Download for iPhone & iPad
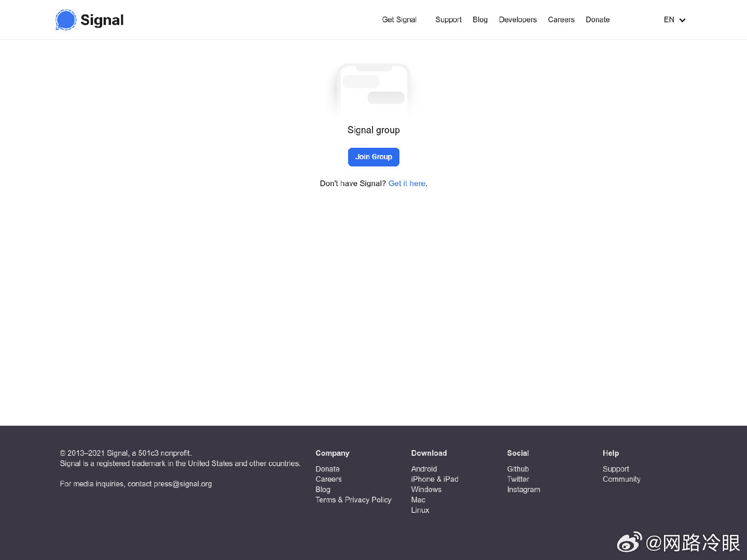This screenshot has height=560, width=747. [435, 479]
